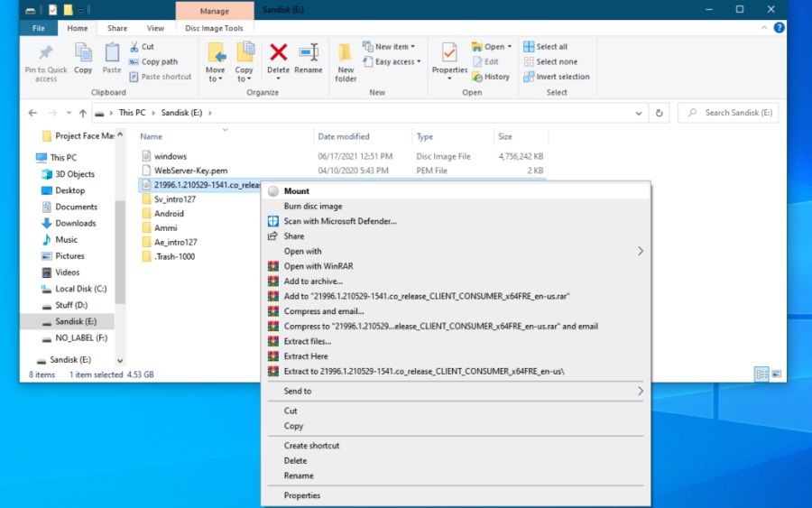The image size is (812, 508).
Task: Expand the Open with submenu arrow
Action: (x=641, y=251)
